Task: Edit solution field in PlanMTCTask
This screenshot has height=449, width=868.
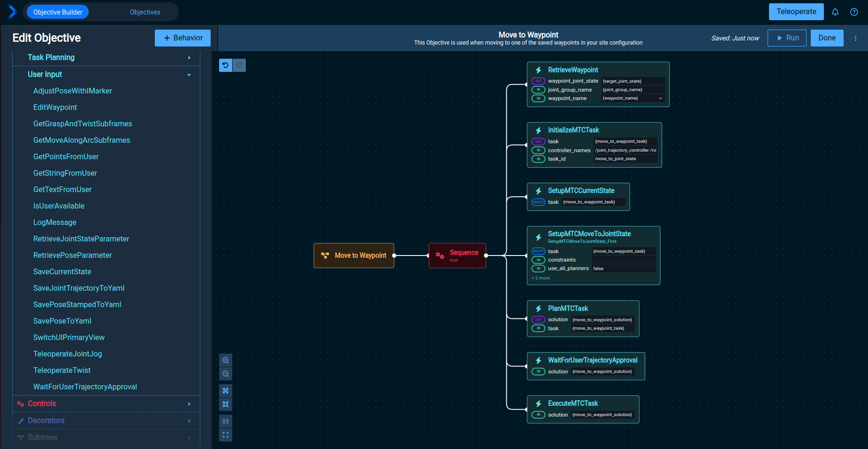Action: [x=603, y=320]
